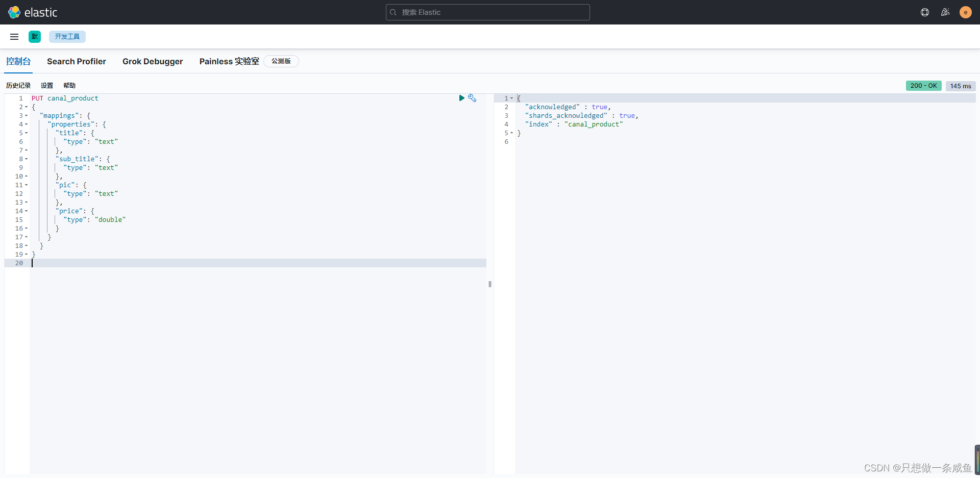The width and height of the screenshot is (980, 478).
Task: Place cursor on empty editor line 20
Action: pos(258,263)
